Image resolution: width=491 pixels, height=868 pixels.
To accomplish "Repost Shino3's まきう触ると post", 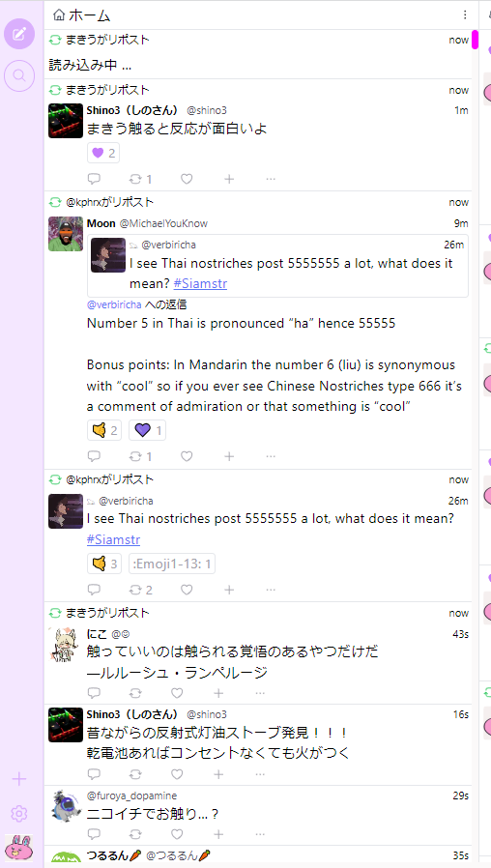I will tap(140, 179).
